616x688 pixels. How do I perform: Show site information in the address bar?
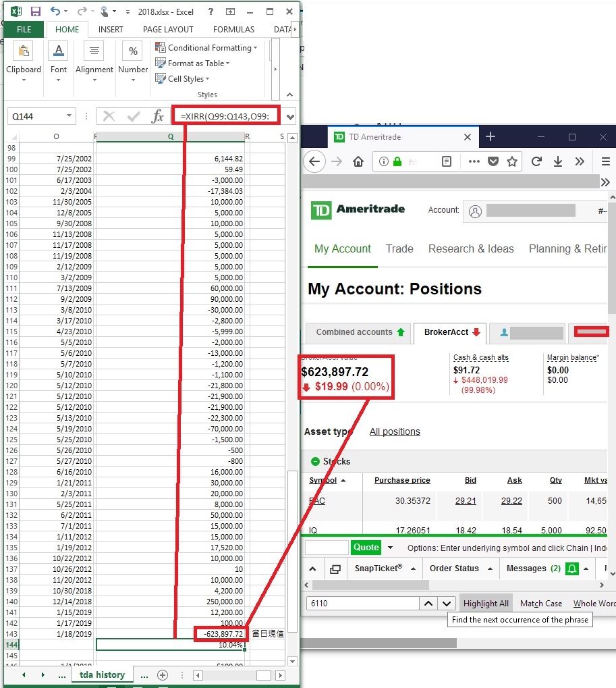(384, 161)
